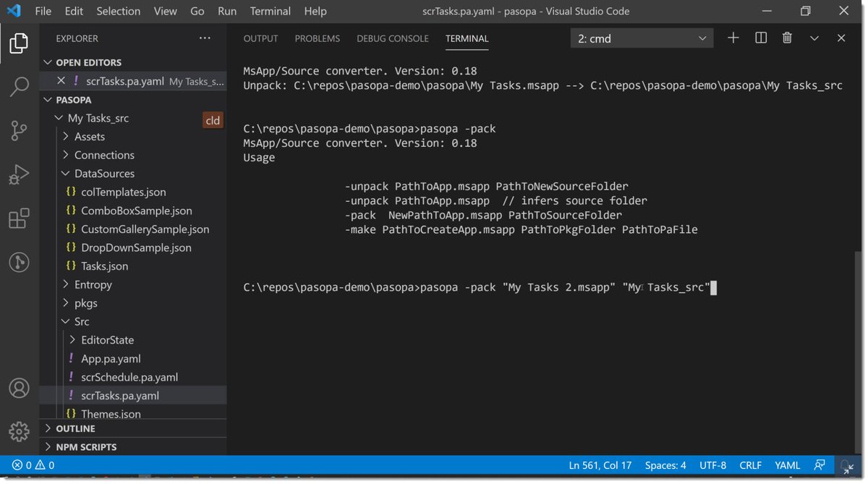Click the Explorer more actions ellipsis
868x484 pixels.
(205, 38)
